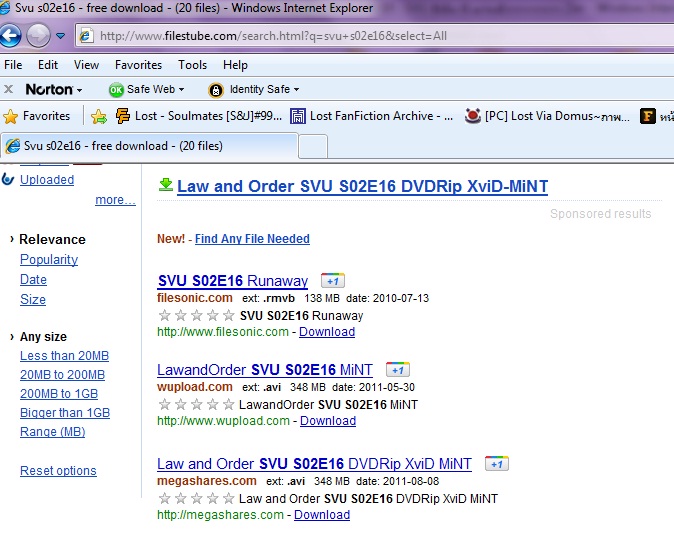This screenshot has height=545, width=674.
Task: Open the File menu
Action: click(13, 65)
